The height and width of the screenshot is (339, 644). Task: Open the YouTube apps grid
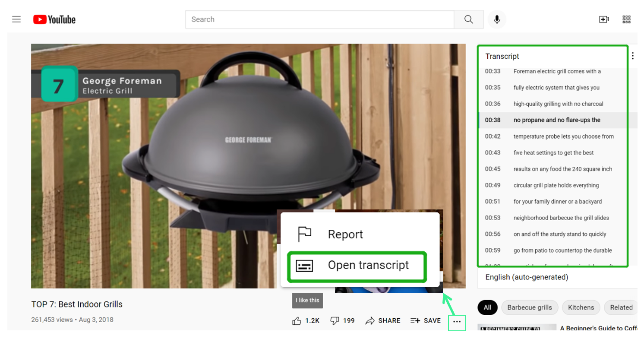click(x=627, y=19)
